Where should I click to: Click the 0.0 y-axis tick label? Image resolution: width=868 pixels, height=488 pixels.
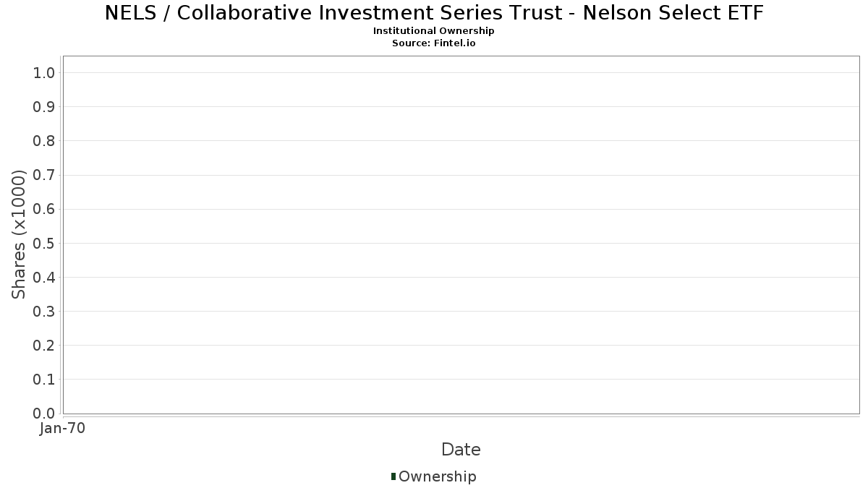coord(44,414)
